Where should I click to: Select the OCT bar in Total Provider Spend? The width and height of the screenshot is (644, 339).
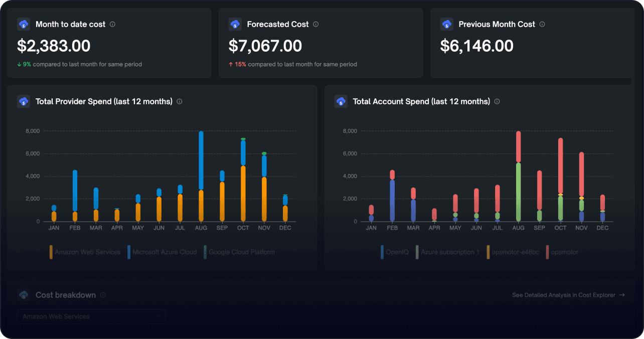coord(243,180)
